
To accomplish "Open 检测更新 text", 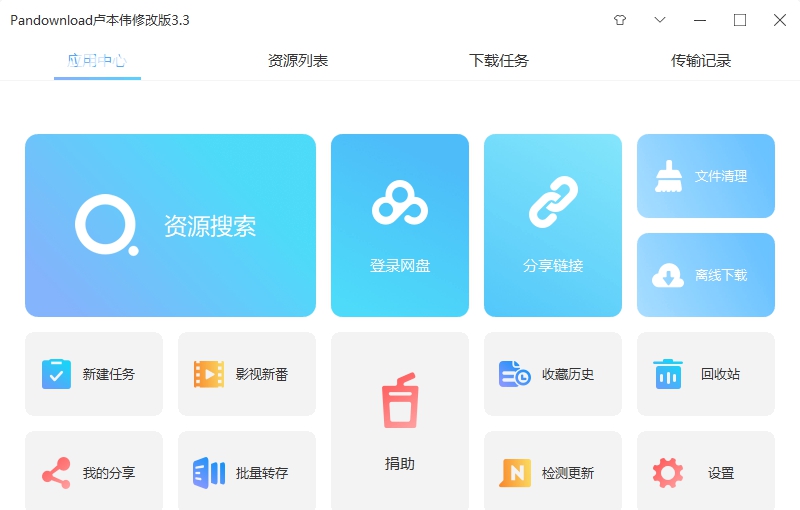I will (x=568, y=473).
